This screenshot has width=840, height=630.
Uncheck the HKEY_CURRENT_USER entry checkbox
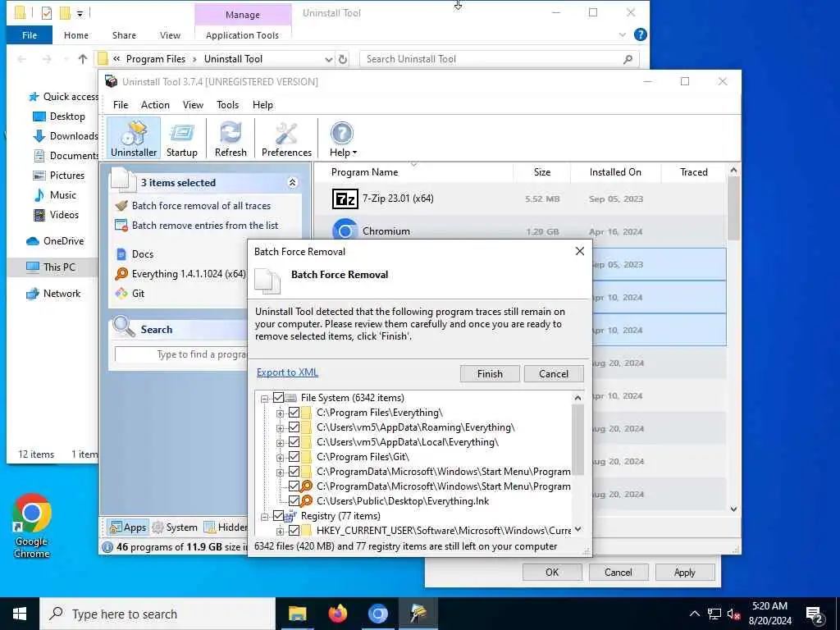coord(294,531)
